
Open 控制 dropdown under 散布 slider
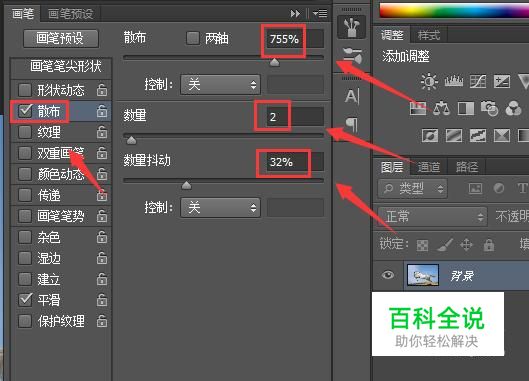221,84
